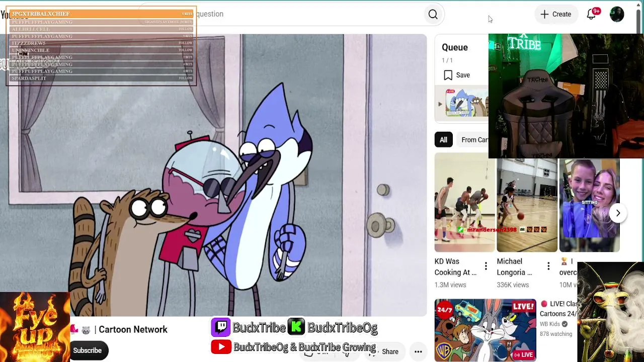Open more options for KD Was Cooking
This screenshot has height=362, width=644.
coord(486,266)
